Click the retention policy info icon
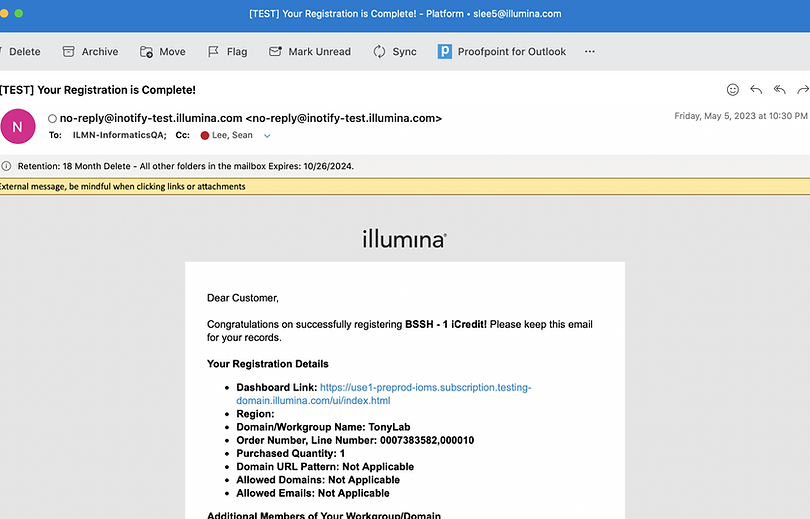810x519 pixels. coord(6,166)
